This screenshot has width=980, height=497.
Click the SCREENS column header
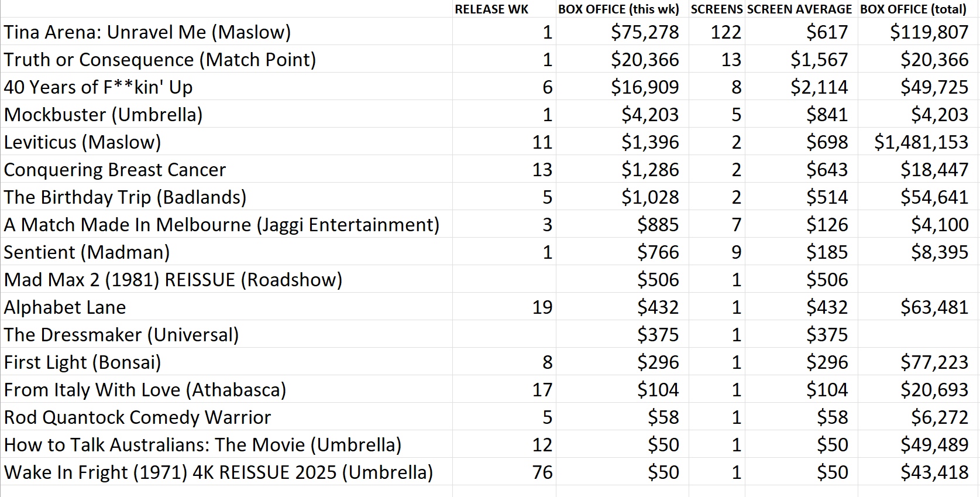[x=717, y=9]
